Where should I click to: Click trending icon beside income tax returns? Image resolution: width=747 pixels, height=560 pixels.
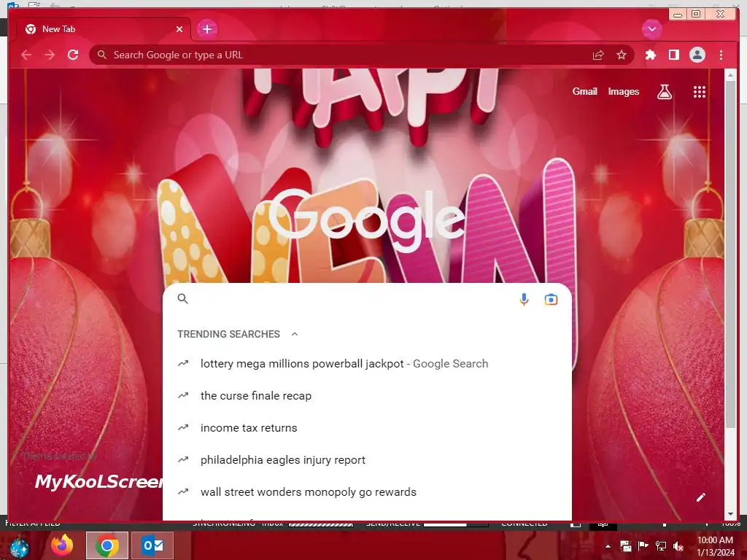click(183, 427)
